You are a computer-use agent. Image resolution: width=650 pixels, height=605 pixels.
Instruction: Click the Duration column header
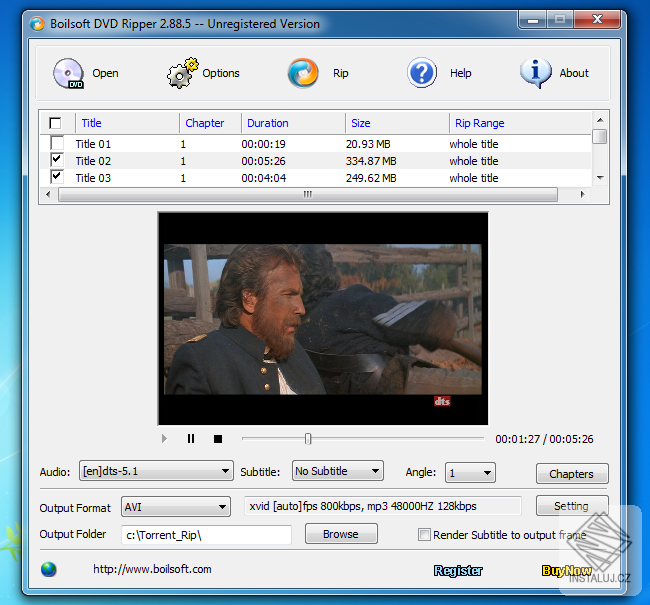[267, 123]
